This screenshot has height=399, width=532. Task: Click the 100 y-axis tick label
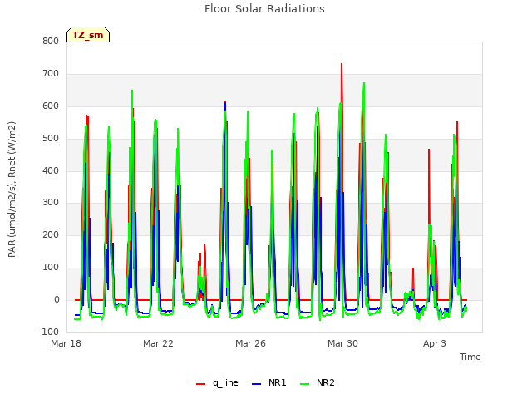pyautogui.click(x=51, y=268)
